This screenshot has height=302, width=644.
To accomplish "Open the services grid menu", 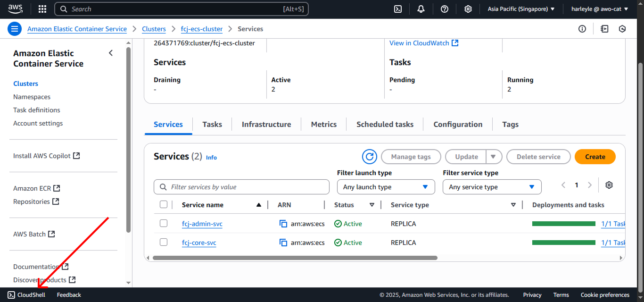I will (x=42, y=9).
